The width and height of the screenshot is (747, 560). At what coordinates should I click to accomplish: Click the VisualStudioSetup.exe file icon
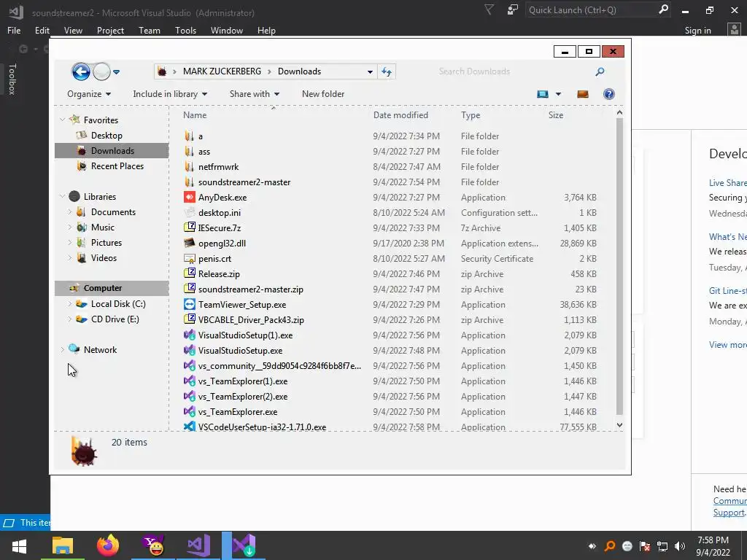(x=190, y=351)
